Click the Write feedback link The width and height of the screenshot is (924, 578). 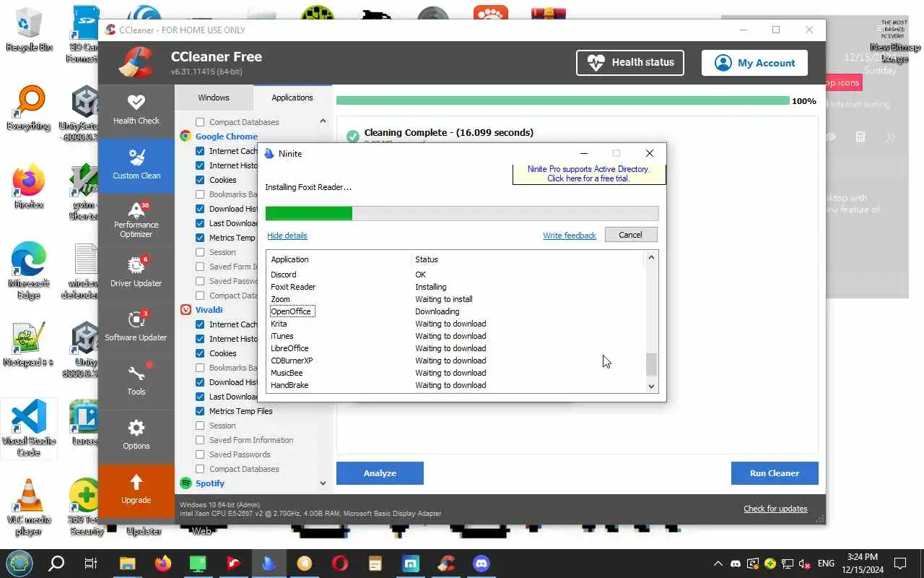point(570,236)
